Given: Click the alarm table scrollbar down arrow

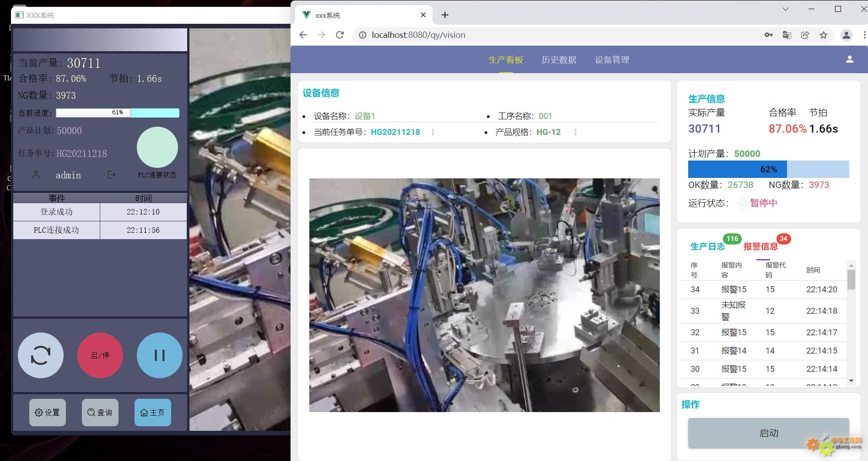Looking at the screenshot, I should (x=851, y=381).
